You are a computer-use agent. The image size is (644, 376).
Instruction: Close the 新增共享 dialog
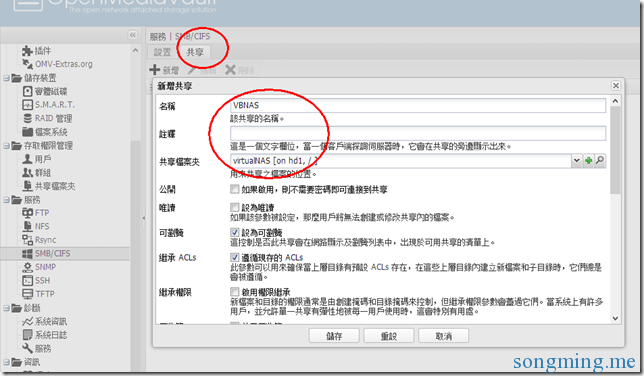tap(616, 85)
